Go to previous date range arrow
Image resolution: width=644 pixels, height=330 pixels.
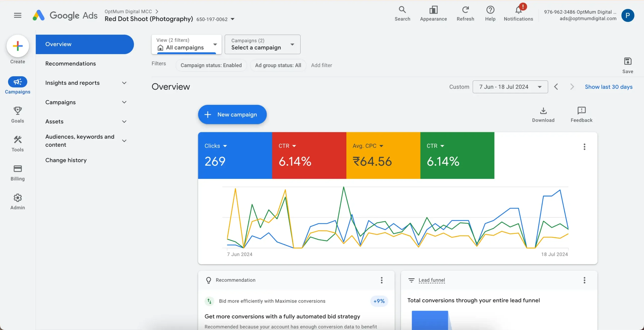click(x=556, y=87)
